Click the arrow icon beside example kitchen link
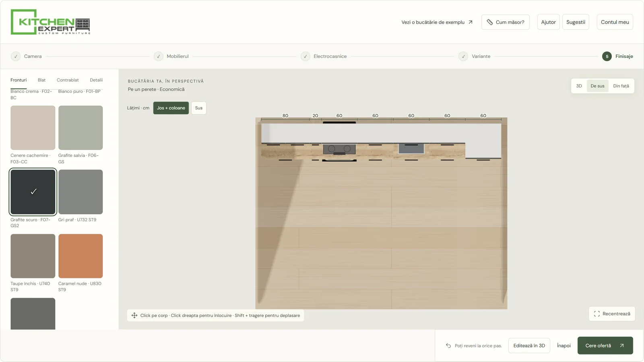The height and width of the screenshot is (362, 644). coord(470,22)
